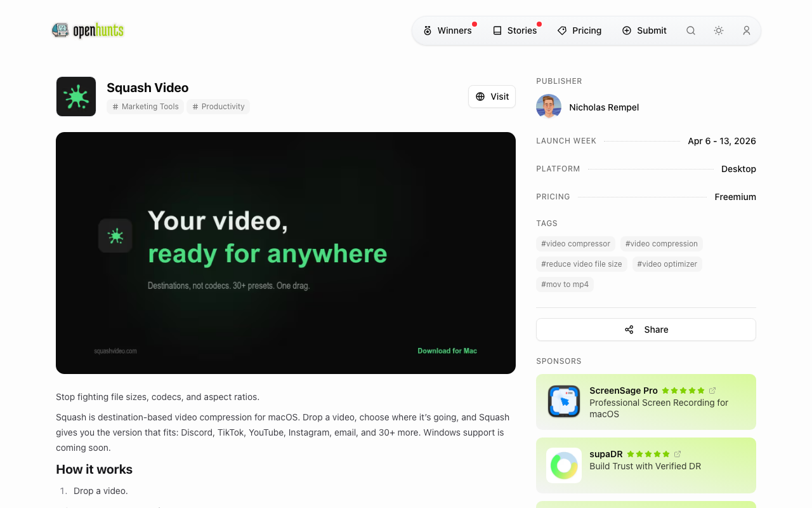Click the 'How it works' heading

94,469
